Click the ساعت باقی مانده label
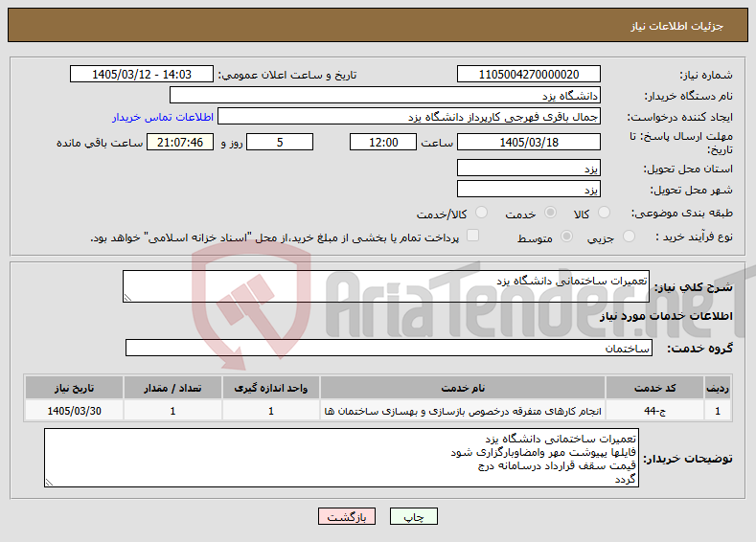The image size is (756, 542). (100, 143)
